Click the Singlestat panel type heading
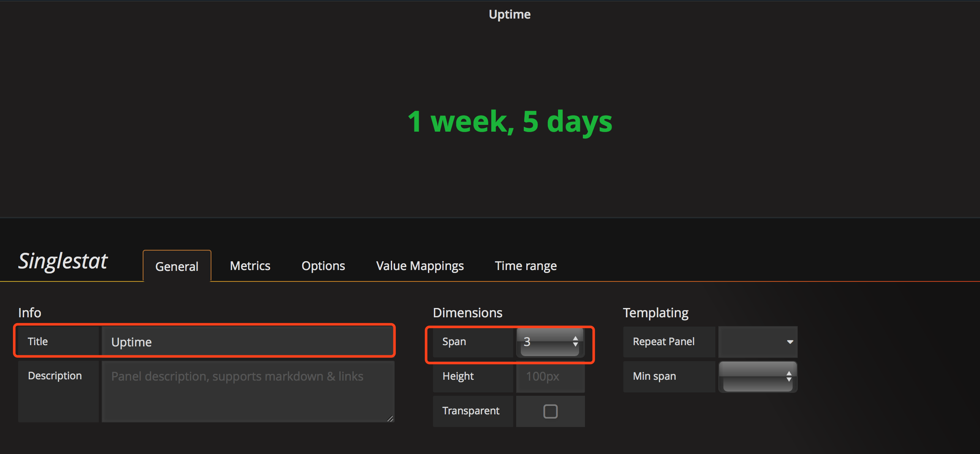The width and height of the screenshot is (980, 454). click(63, 261)
